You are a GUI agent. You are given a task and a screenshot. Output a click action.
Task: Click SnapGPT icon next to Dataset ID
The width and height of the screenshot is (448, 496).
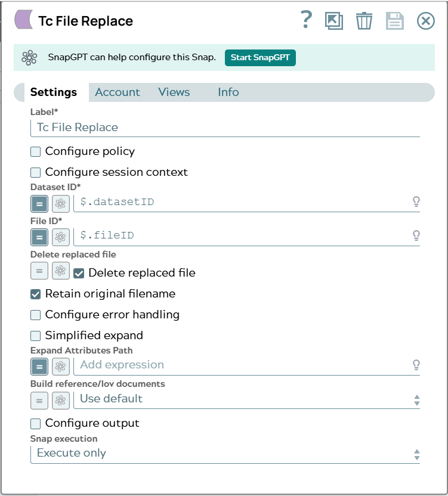(x=60, y=204)
